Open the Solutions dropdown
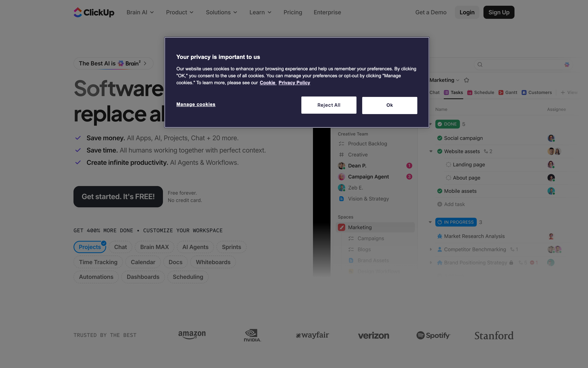The height and width of the screenshot is (368, 588). coord(221,12)
